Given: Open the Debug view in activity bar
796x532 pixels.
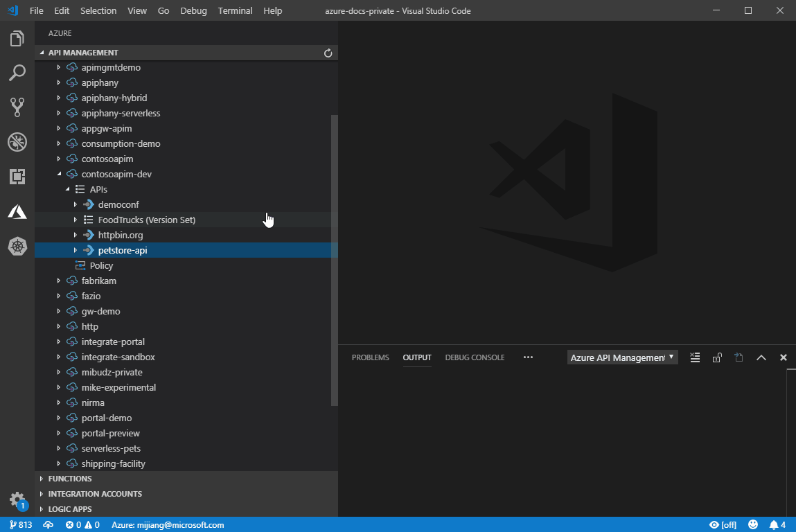Looking at the screenshot, I should (17, 142).
